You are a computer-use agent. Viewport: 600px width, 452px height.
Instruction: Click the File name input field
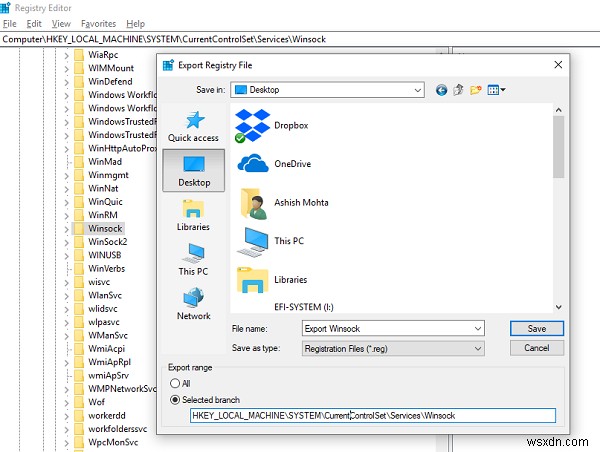click(x=388, y=329)
